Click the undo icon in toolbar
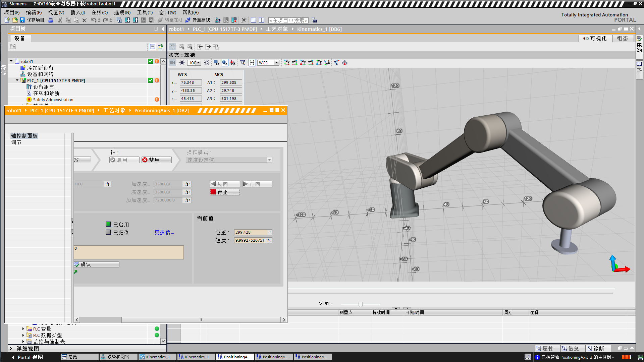644x362 pixels. pyautogui.click(x=93, y=20)
